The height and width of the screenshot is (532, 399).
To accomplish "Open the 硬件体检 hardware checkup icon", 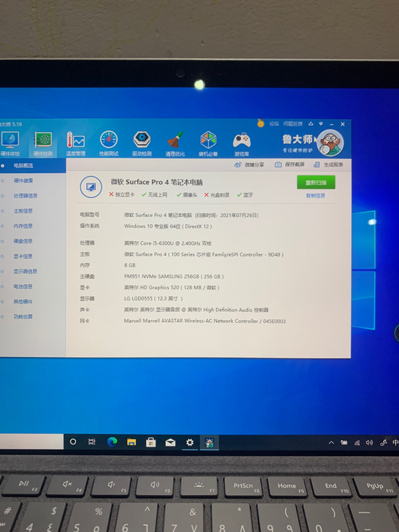I will (9, 144).
